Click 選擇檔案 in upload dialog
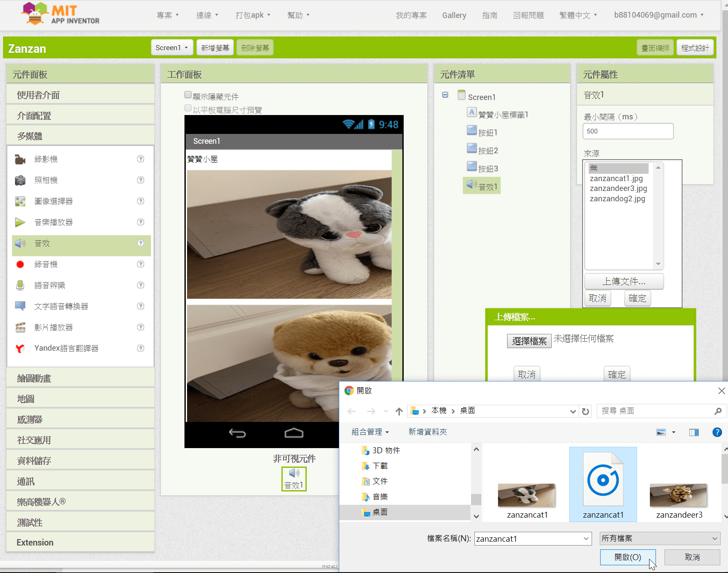Image resolution: width=728 pixels, height=573 pixels. click(529, 341)
